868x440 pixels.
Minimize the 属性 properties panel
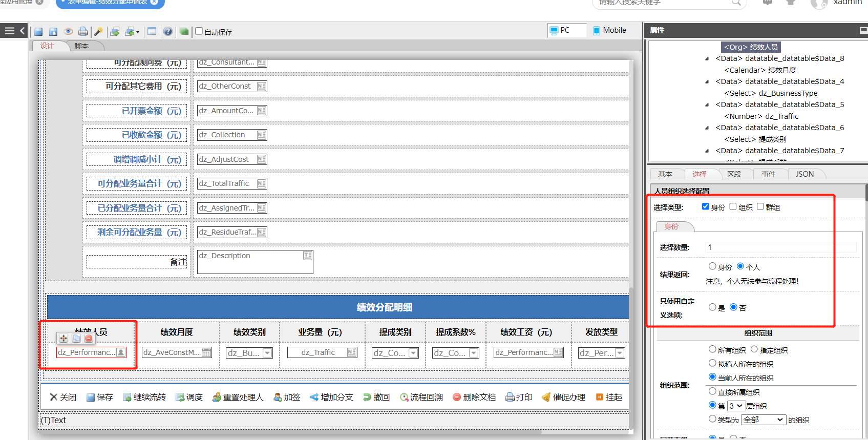(863, 31)
